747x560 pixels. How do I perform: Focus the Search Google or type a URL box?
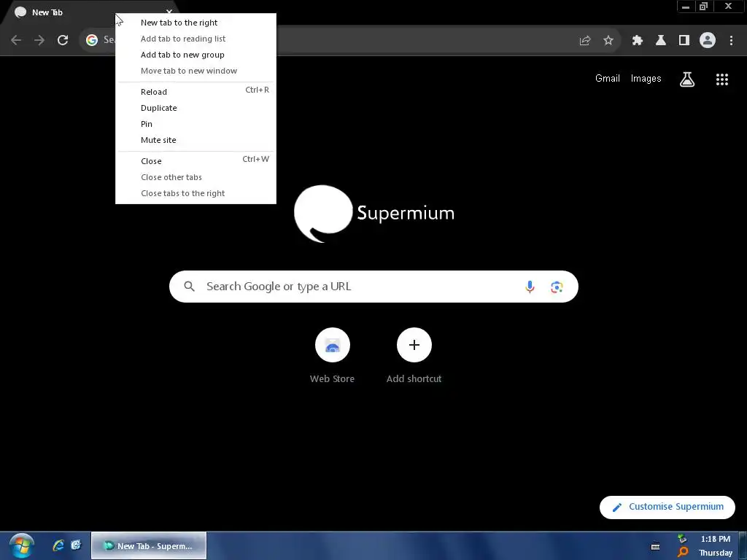pyautogui.click(x=373, y=286)
